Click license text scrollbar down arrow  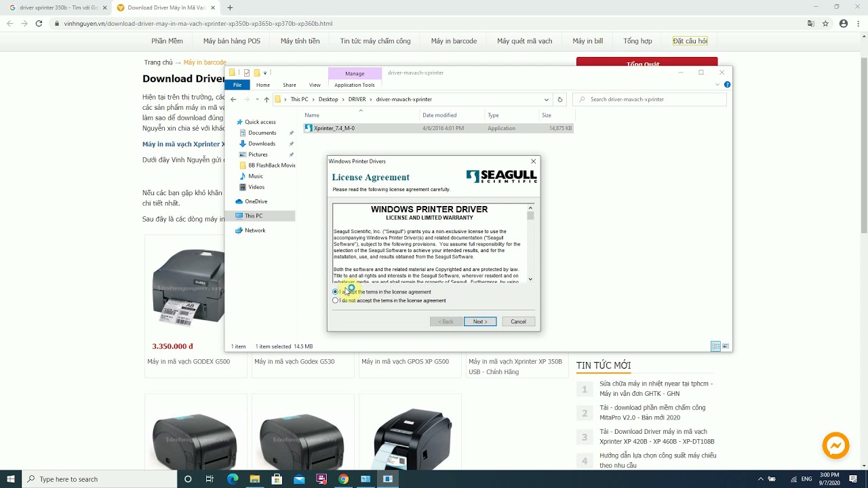tap(530, 279)
